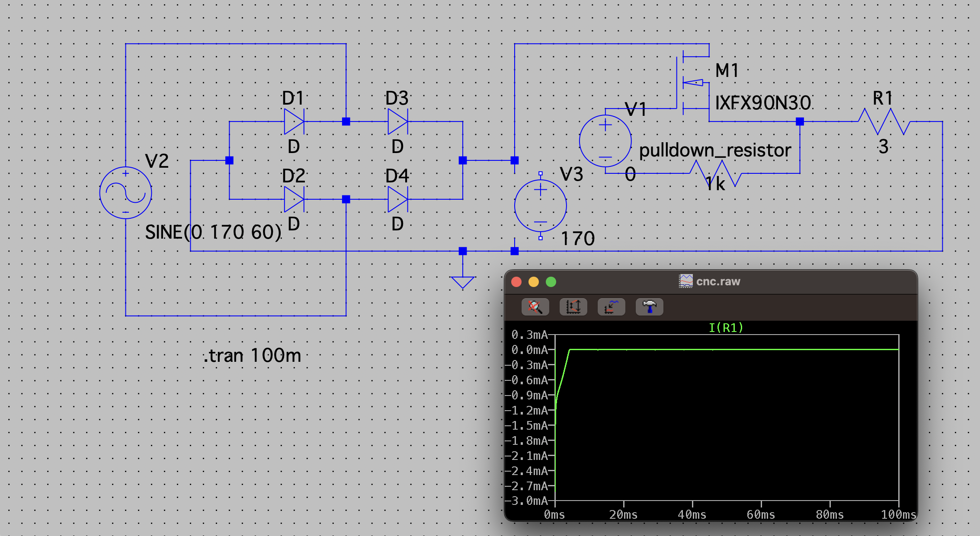Click the .tran 100m simulation directive
This screenshot has height=536, width=980.
point(252,355)
